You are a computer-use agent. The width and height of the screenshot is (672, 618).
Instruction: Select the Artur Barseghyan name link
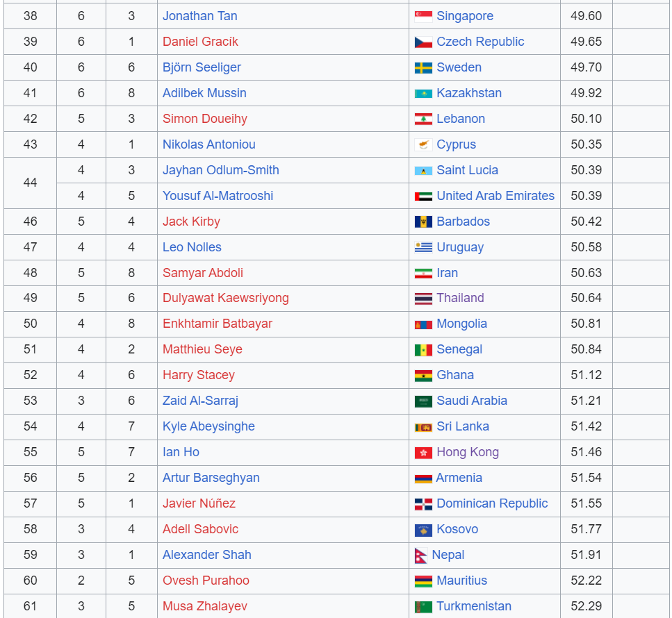(211, 478)
